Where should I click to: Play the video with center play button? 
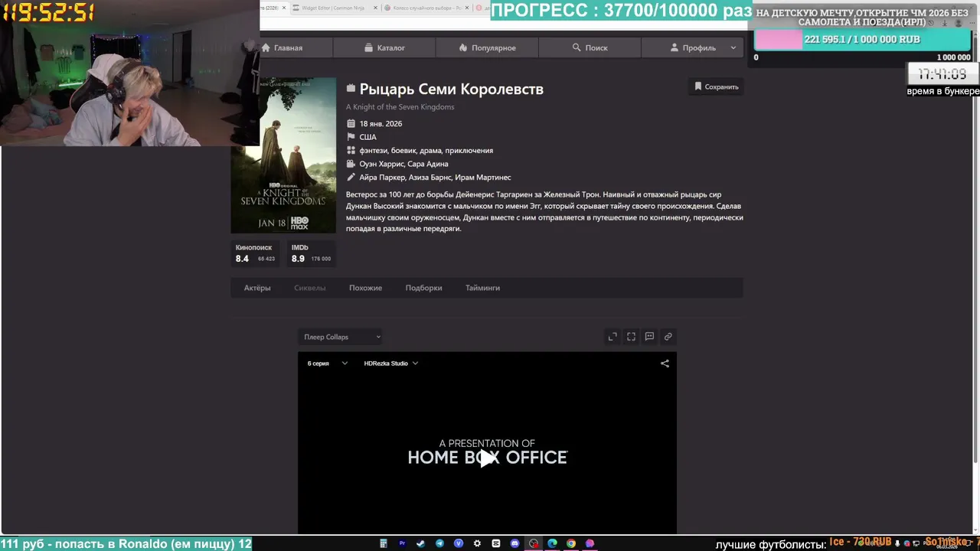(487, 458)
